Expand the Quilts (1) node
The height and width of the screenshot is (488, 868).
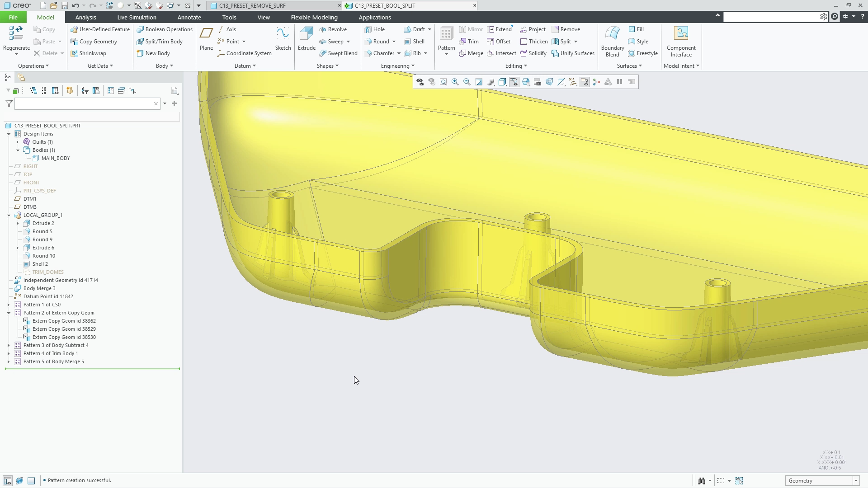[x=18, y=142]
